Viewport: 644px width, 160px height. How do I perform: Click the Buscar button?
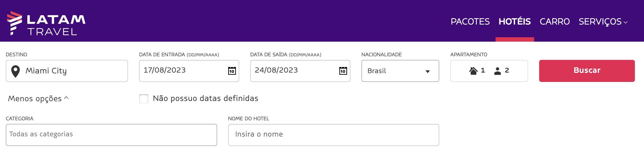[587, 71]
